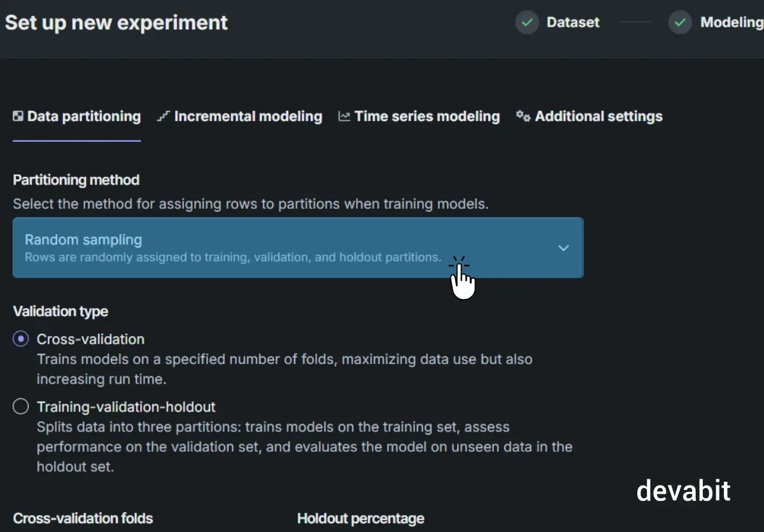The height and width of the screenshot is (532, 764).
Task: Click the Time series chart icon
Action: point(344,116)
